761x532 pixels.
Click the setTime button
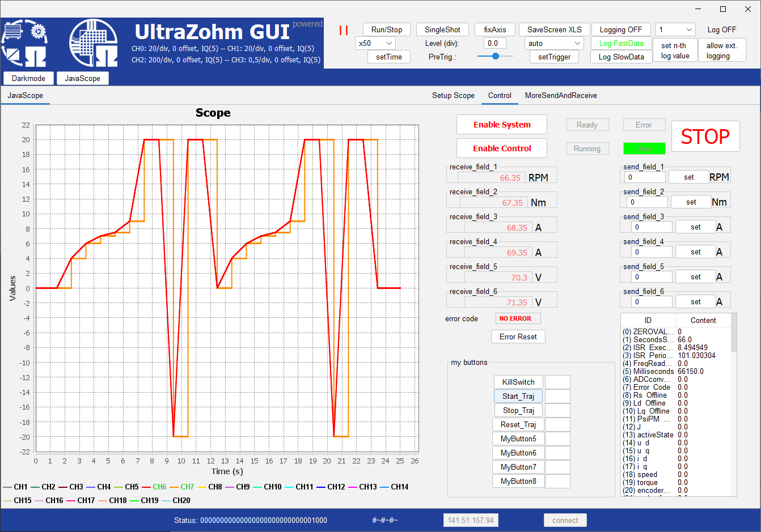pyautogui.click(x=389, y=57)
